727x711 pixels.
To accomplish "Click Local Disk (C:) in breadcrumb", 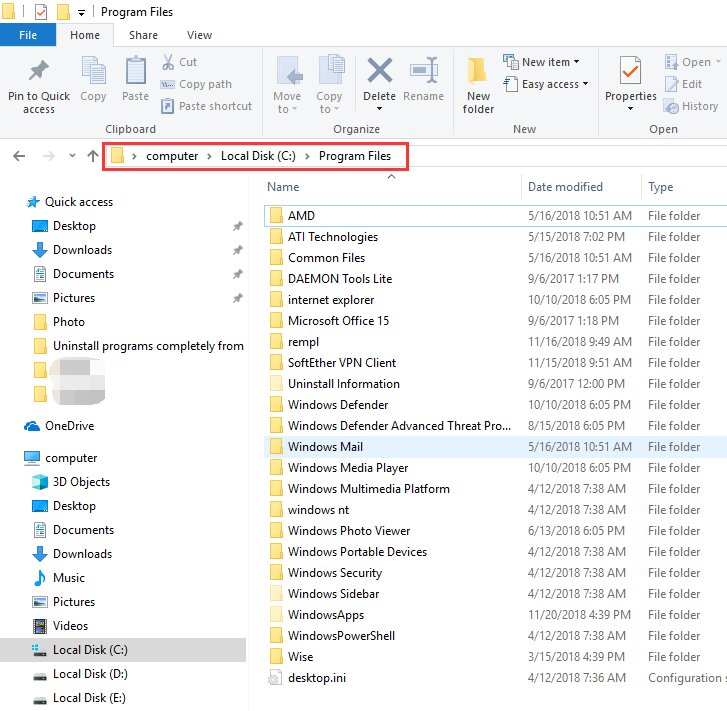I will point(258,156).
